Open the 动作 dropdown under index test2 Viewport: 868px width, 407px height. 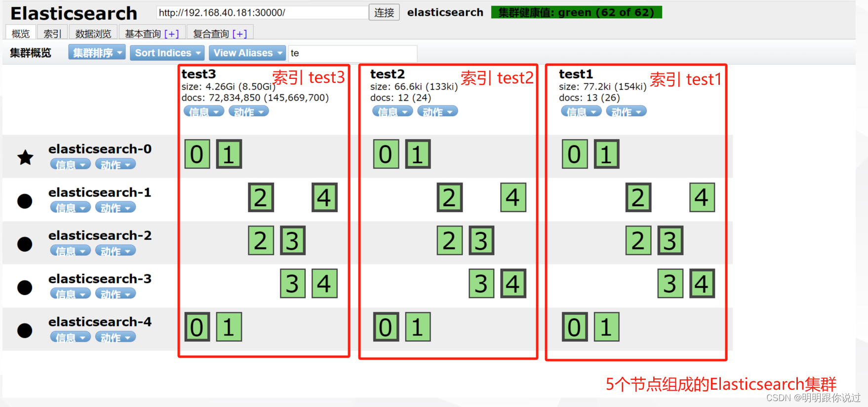coord(437,111)
